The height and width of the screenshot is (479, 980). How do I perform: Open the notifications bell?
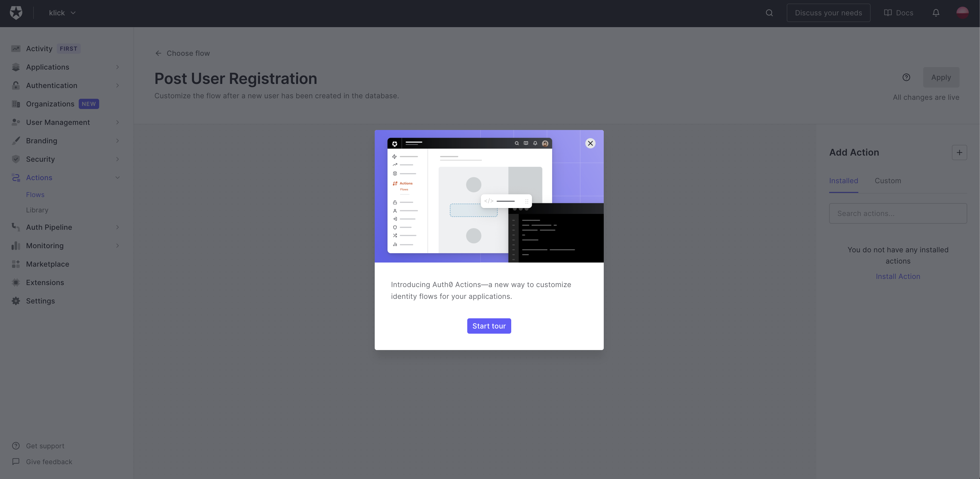click(x=936, y=13)
